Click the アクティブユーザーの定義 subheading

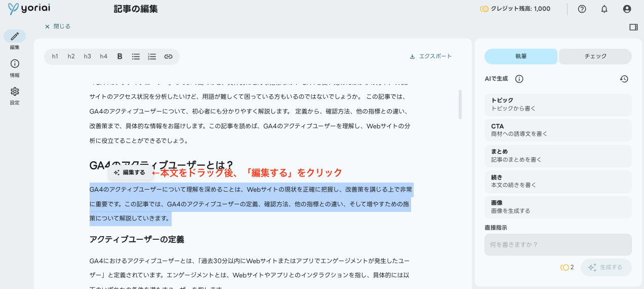[137, 239]
